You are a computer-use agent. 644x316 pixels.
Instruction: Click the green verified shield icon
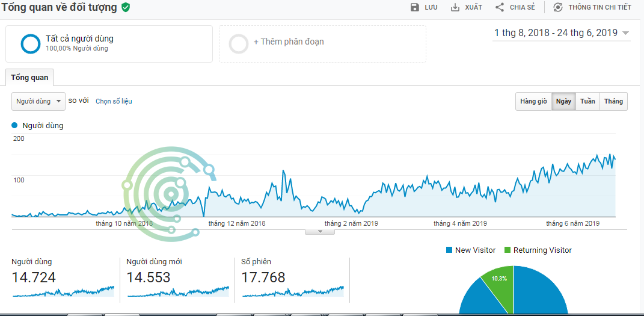coord(126,7)
